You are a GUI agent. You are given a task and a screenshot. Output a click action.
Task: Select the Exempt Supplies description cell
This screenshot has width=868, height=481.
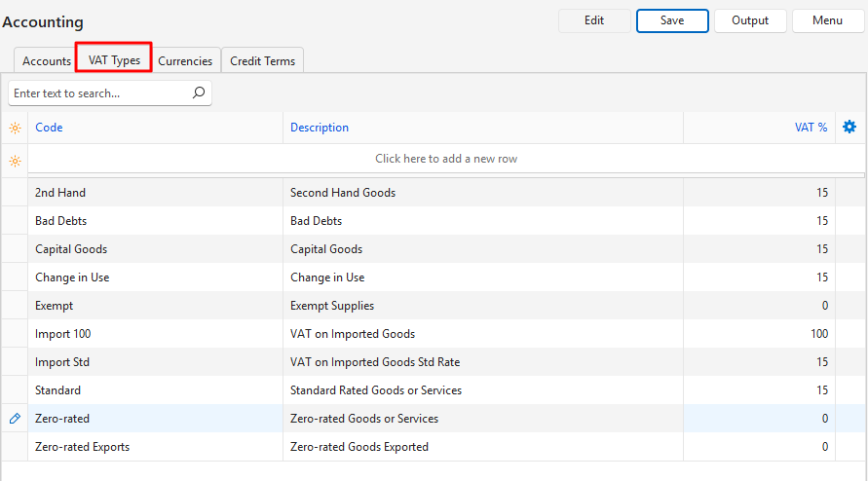click(x=332, y=306)
